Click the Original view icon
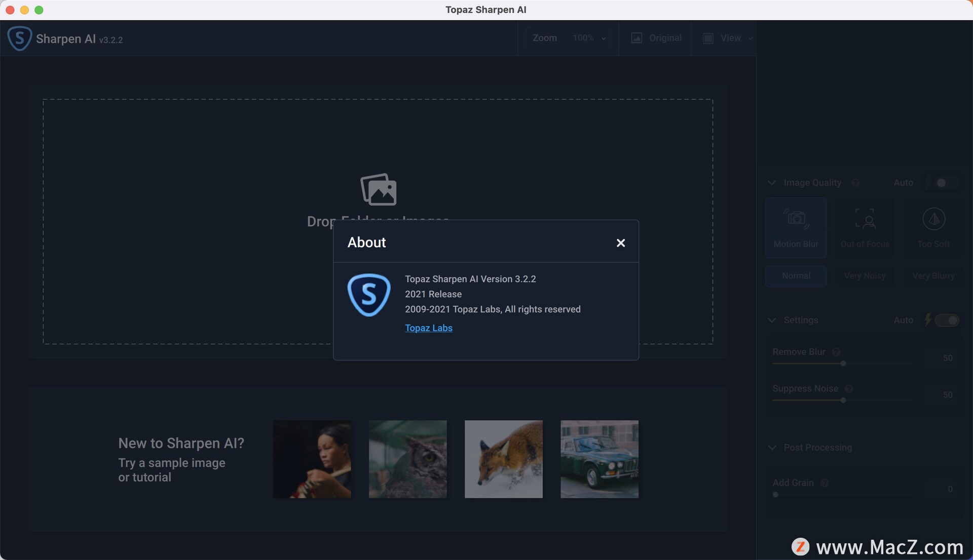Screen dimensions: 973x560 pyautogui.click(x=637, y=38)
